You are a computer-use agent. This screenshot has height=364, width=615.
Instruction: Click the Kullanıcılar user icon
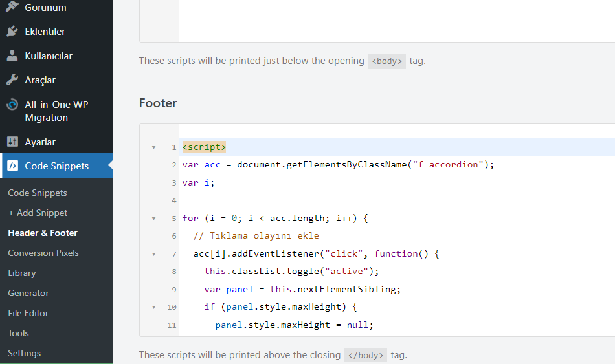coord(12,56)
